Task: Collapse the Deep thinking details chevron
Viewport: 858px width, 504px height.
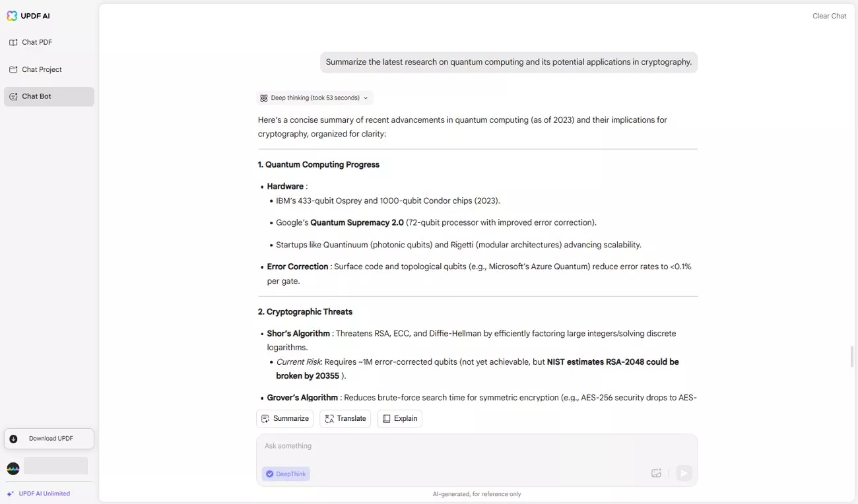Action: click(x=366, y=98)
